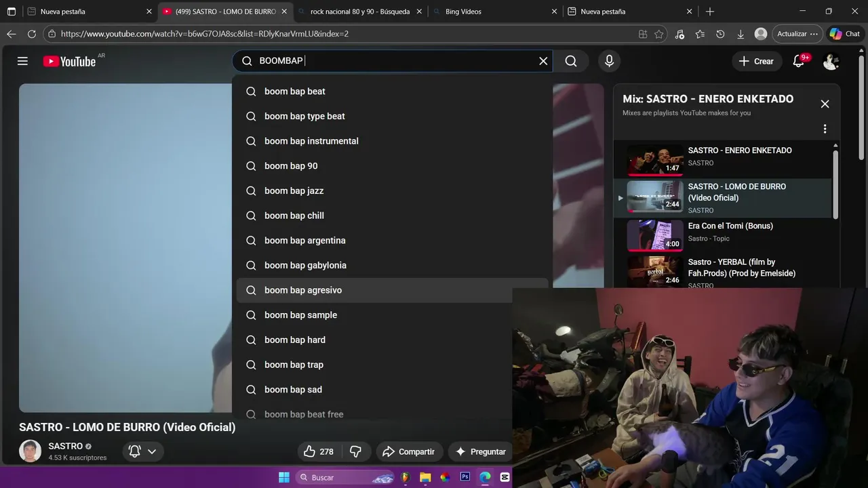This screenshot has height=488, width=868.
Task: Choose suggestion "boom bap argentina"
Action: [392, 241]
